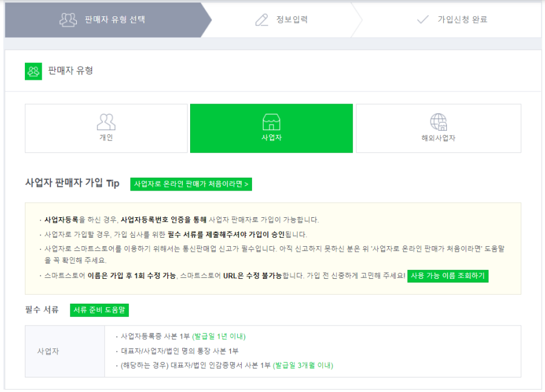
Task: Click 대표자/사업자/법인 명의 통장 사본 line
Action: pyautogui.click(x=177, y=351)
